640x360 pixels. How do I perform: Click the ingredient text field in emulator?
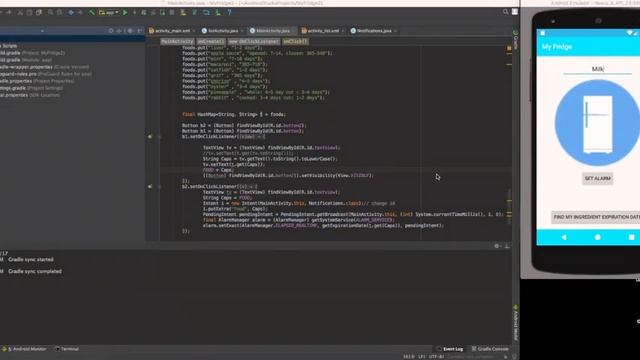click(x=598, y=69)
